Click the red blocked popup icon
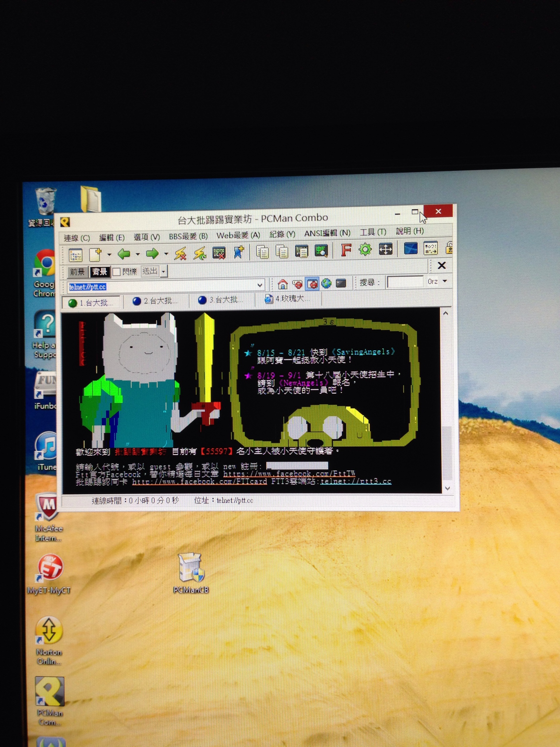The image size is (560, 747). click(x=298, y=284)
